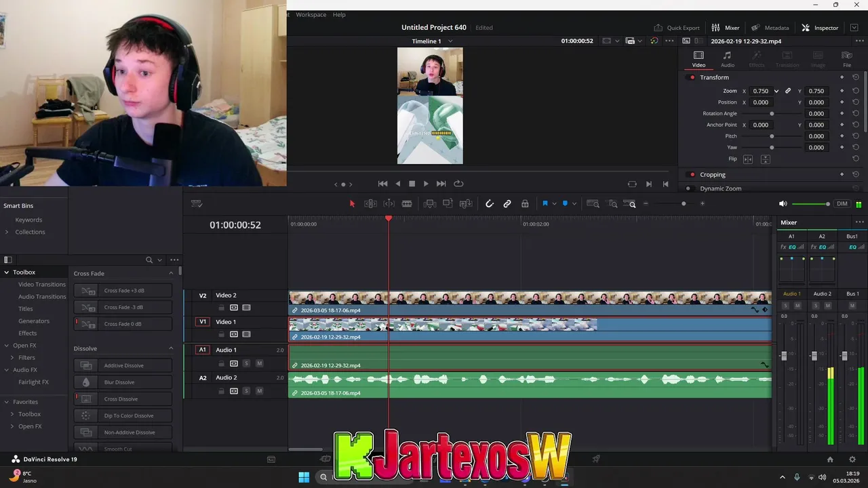Play the timeline forward

pyautogui.click(x=426, y=184)
